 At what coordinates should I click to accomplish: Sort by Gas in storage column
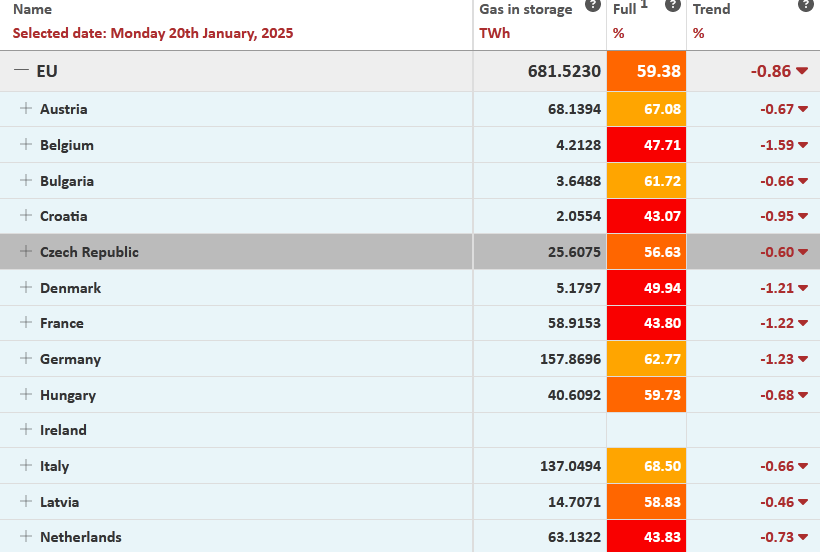(526, 9)
